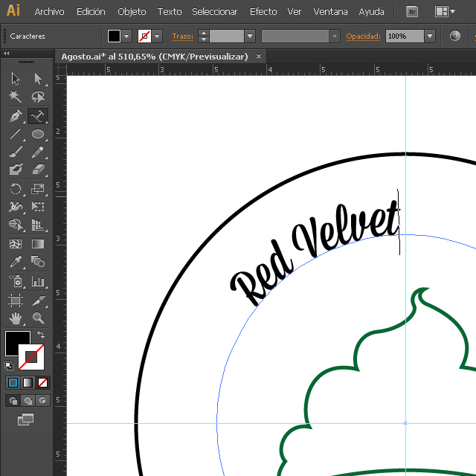
Task: Reset to default fill and stroke
Action: (9, 366)
